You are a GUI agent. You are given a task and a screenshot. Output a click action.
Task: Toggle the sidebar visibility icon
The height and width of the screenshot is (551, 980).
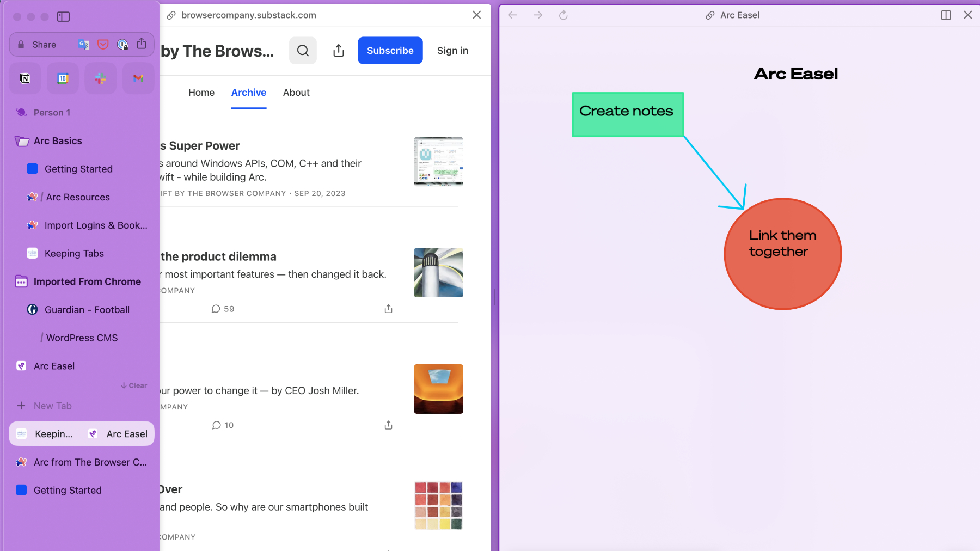point(63,17)
